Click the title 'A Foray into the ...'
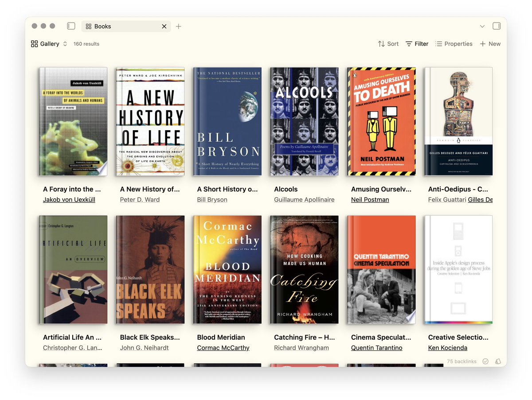This screenshot has height=400, width=532. pos(72,189)
